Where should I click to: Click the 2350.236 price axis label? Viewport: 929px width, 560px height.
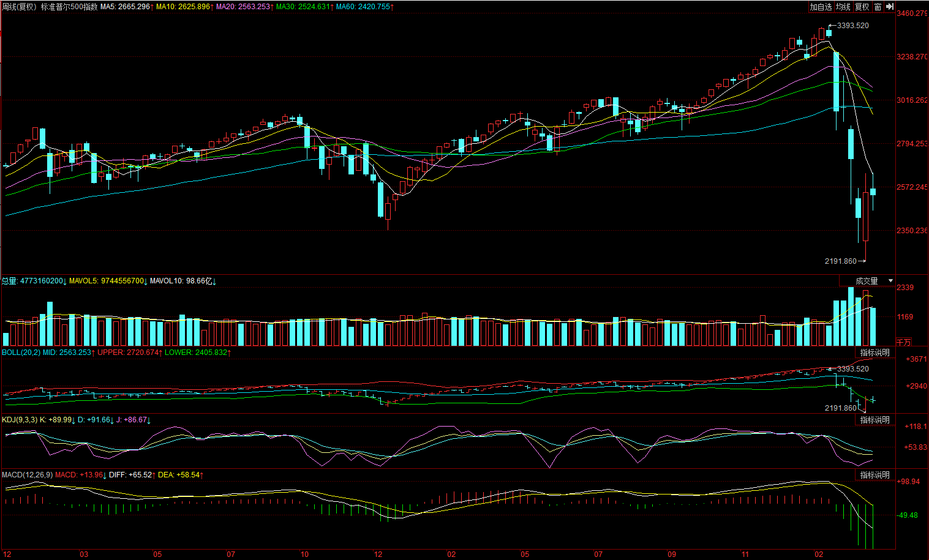[912, 230]
